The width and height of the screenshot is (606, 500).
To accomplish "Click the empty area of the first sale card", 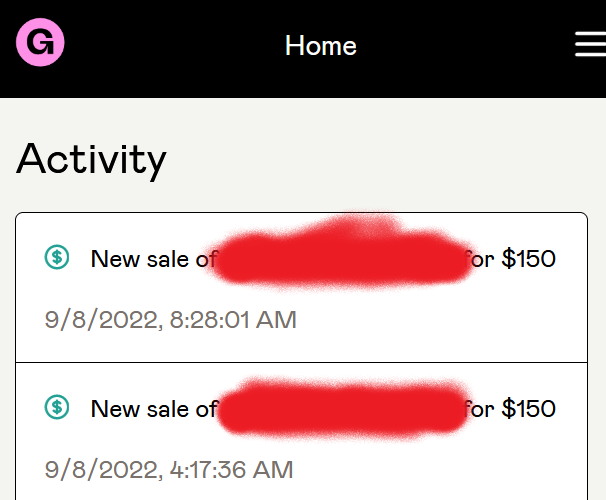I will (x=441, y=321).
